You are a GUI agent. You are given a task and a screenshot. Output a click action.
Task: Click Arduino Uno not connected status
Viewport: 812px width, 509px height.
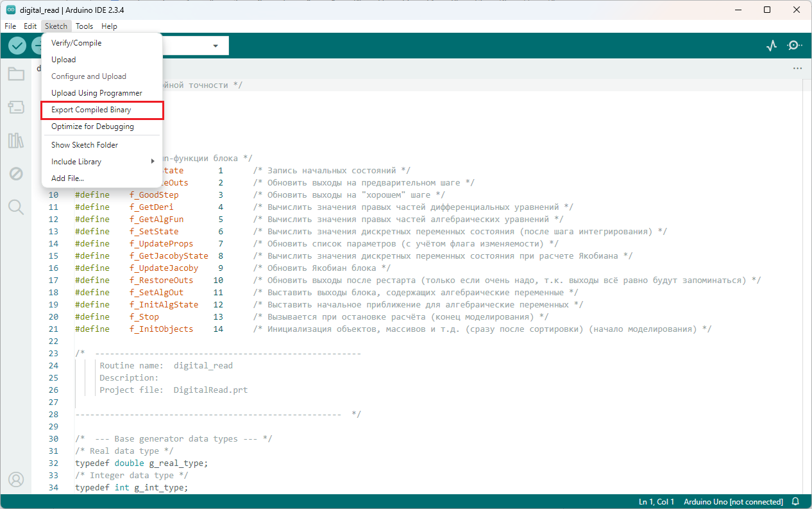tap(733, 501)
